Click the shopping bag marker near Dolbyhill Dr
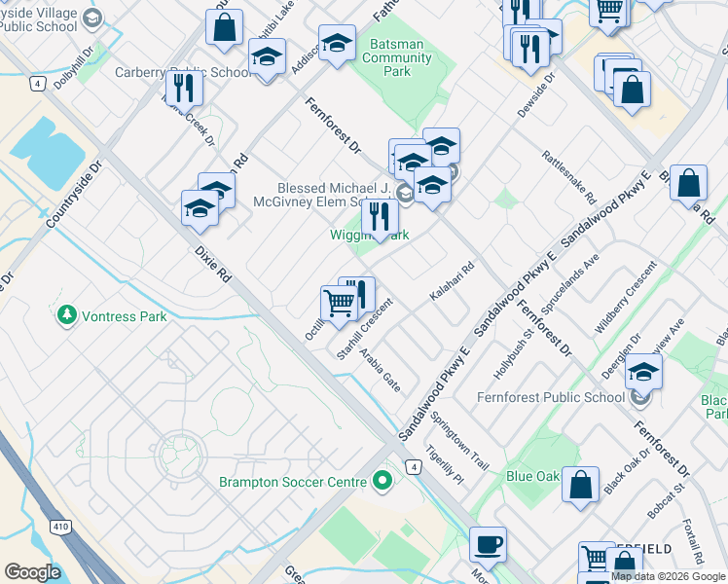Viewport: 728px width, 584px height. point(224,28)
